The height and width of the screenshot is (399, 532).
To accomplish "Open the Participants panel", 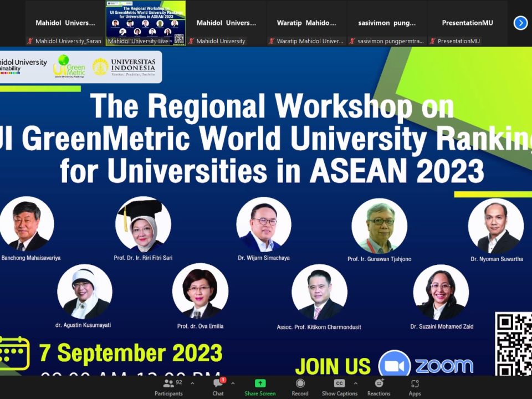I will (x=168, y=387).
